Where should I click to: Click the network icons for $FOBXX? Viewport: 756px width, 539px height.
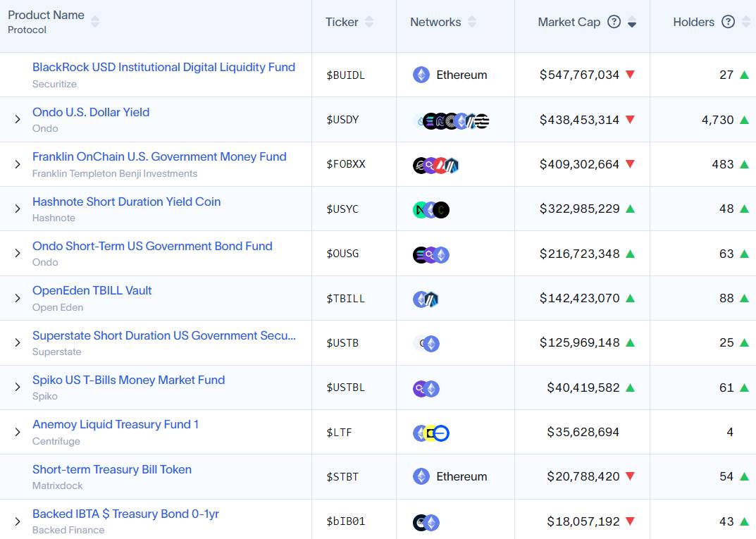(436, 165)
